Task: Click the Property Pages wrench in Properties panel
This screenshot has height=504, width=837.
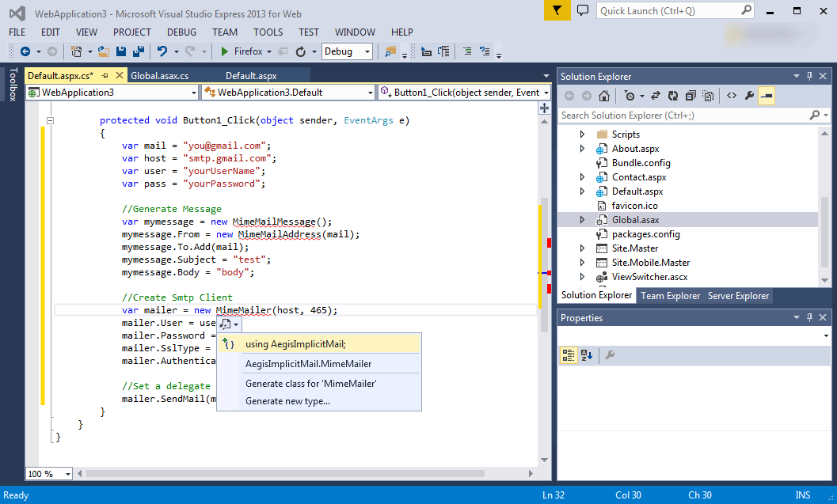Action: [x=611, y=355]
